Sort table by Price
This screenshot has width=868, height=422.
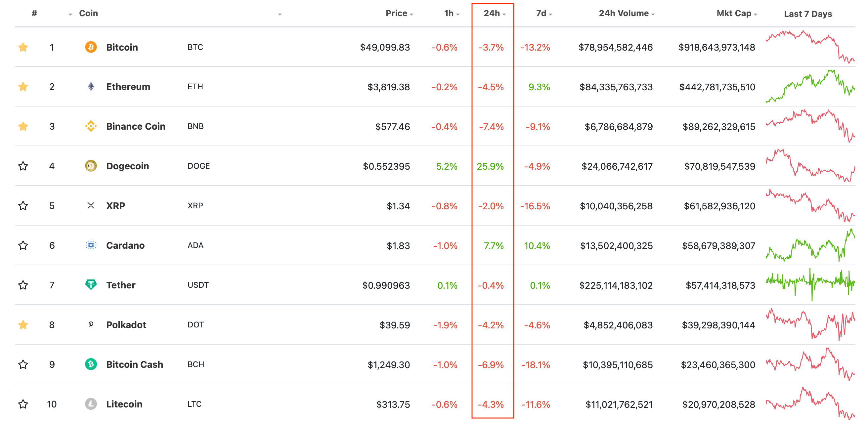click(399, 13)
